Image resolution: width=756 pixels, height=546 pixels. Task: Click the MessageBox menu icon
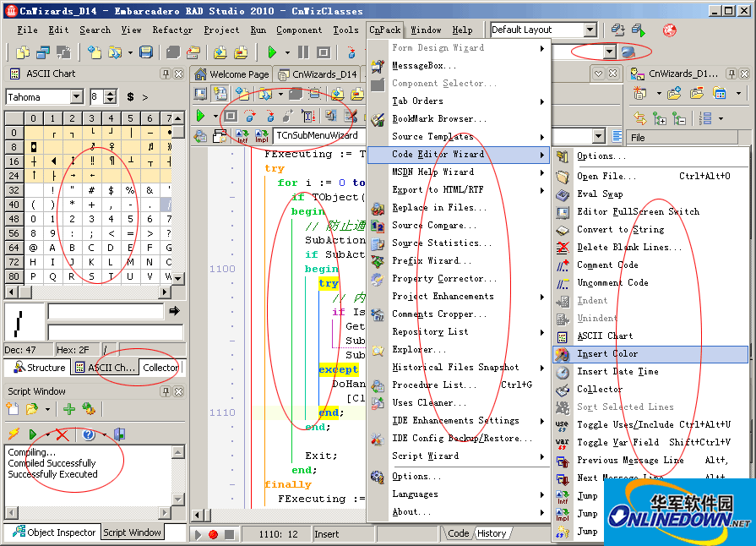[x=378, y=66]
